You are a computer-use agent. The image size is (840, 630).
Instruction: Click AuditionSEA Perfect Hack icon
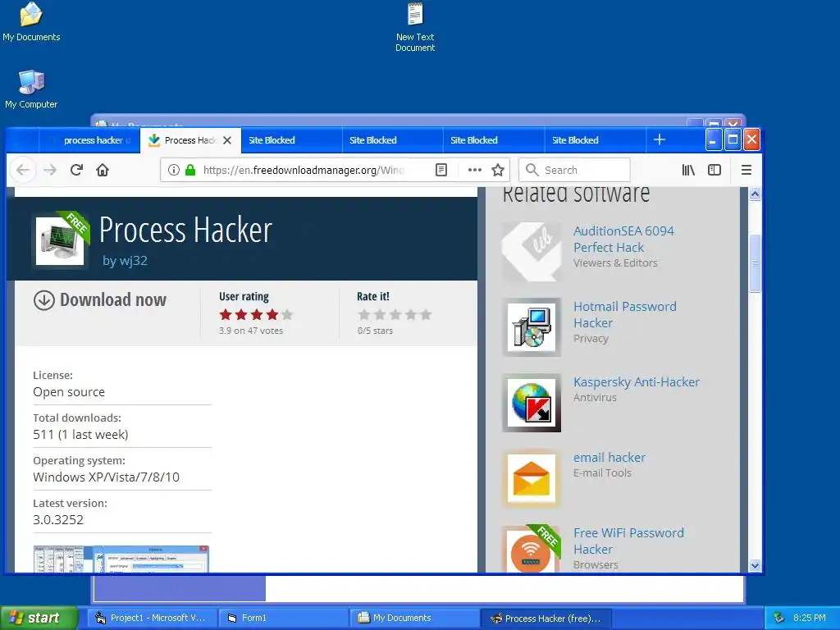point(532,252)
